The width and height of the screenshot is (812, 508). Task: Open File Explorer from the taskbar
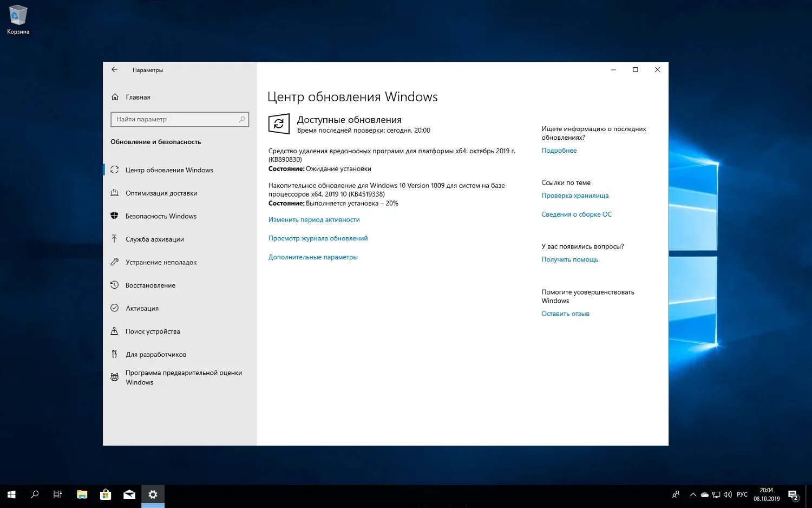pos(82,494)
